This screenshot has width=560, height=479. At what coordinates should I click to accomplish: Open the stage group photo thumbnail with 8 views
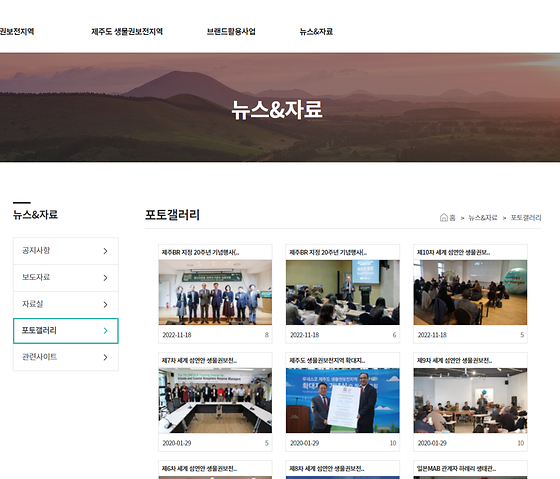pos(215,292)
